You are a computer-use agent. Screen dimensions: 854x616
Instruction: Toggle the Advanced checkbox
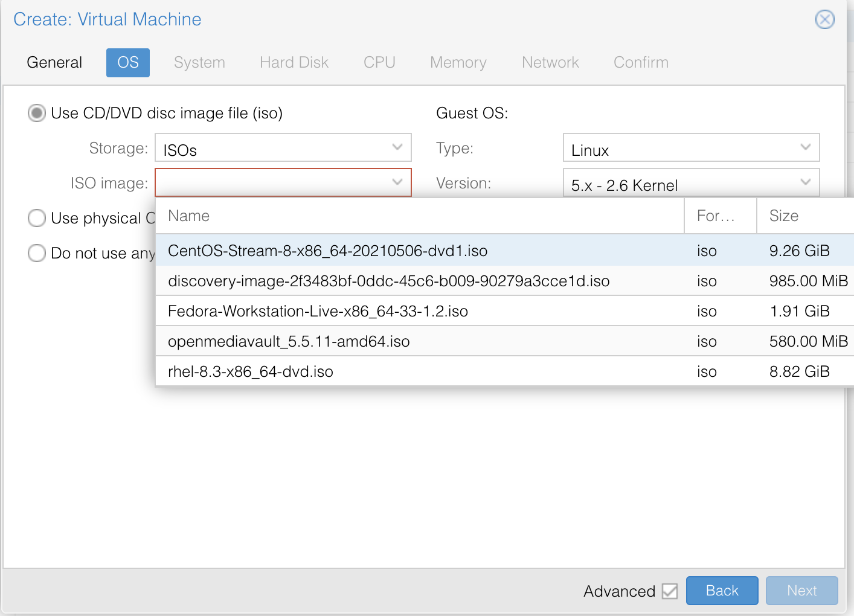(x=670, y=591)
